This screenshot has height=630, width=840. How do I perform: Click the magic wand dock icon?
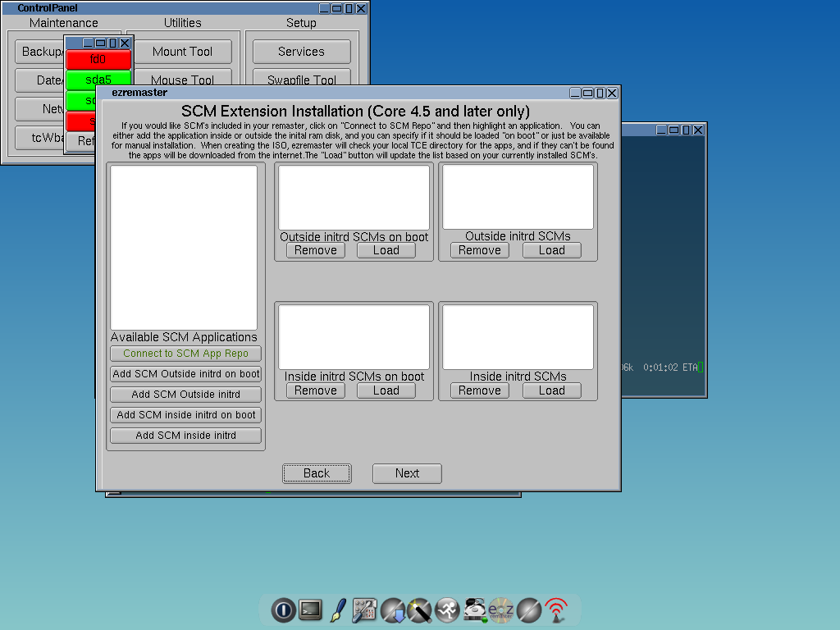pos(419,609)
